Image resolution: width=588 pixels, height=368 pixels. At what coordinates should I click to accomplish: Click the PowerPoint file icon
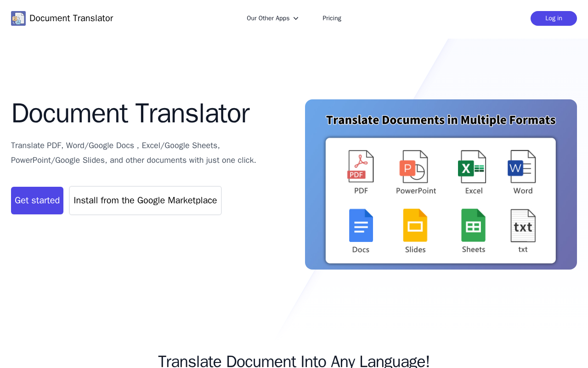point(414,167)
